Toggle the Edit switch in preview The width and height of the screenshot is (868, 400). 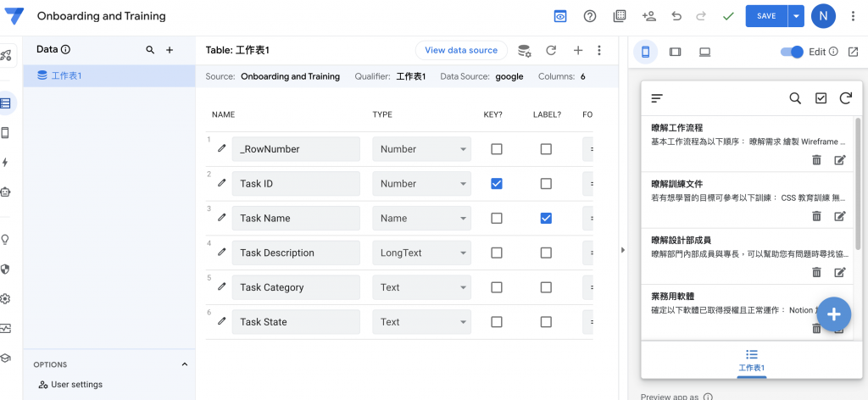pos(792,52)
